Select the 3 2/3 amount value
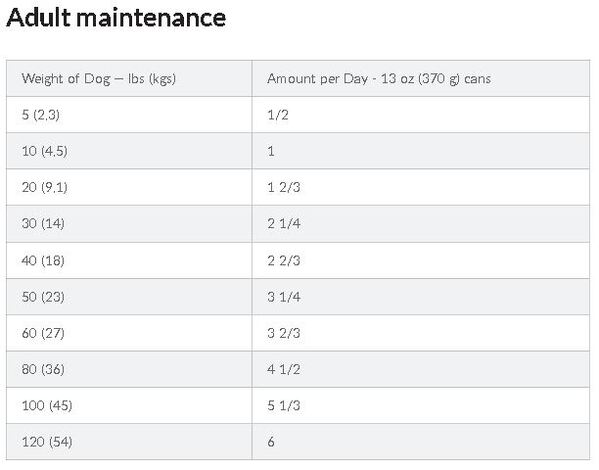599x470 pixels. pos(283,333)
